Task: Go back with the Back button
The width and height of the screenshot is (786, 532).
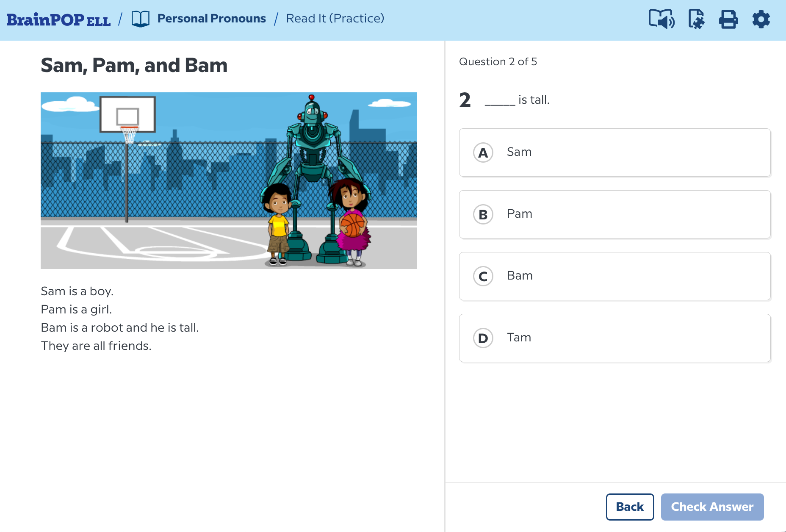Action: (x=630, y=507)
